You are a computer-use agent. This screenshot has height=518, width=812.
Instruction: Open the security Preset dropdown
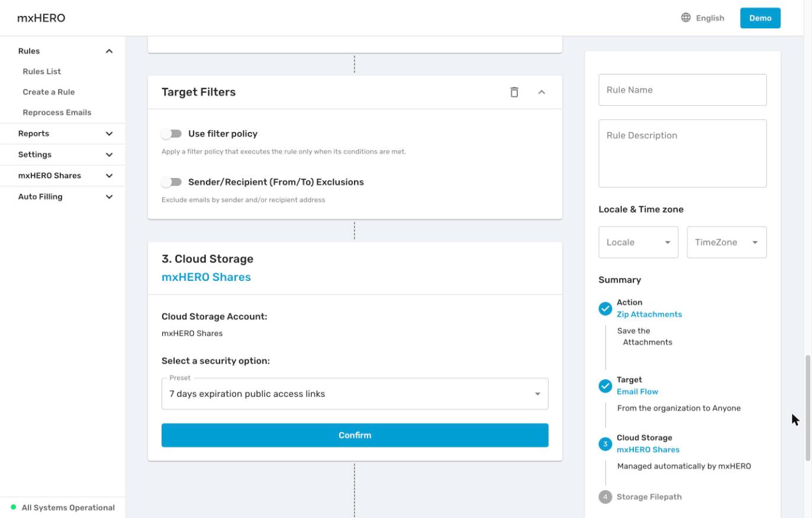[355, 394]
